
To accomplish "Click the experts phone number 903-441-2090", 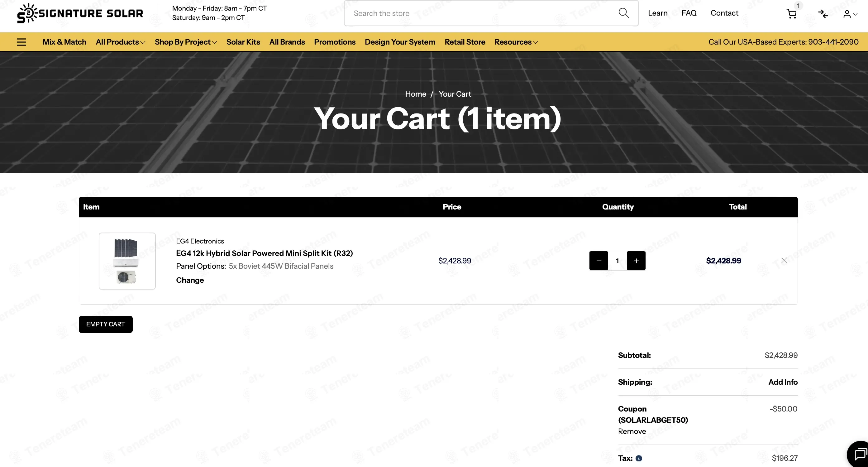I will [833, 42].
